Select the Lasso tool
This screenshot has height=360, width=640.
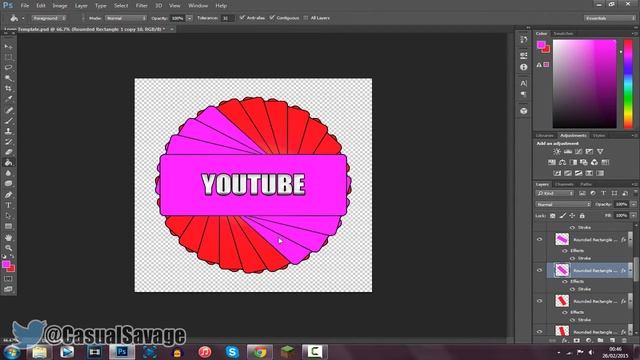tap(8, 67)
